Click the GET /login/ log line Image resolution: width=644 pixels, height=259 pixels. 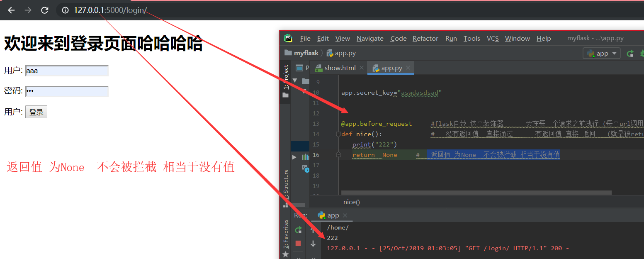click(x=448, y=248)
